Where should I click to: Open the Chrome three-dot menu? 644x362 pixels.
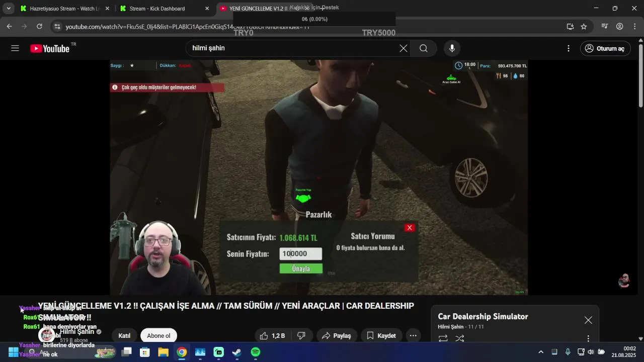click(635, 26)
